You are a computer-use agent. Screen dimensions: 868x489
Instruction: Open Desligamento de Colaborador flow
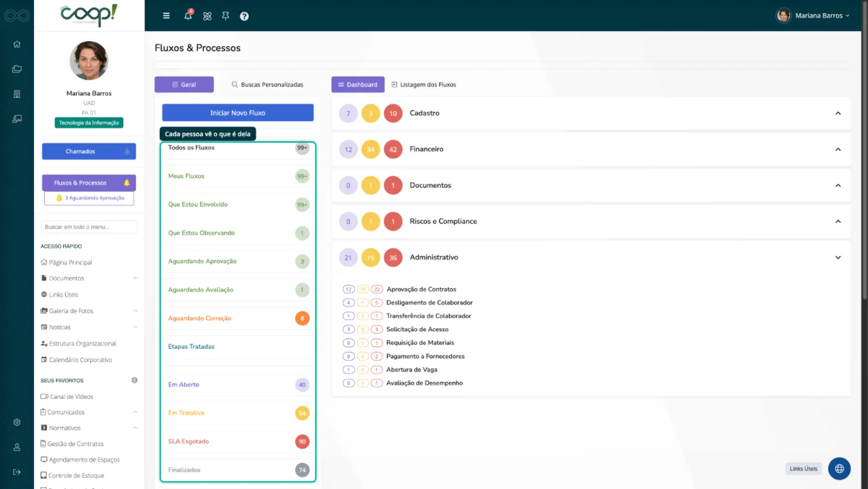coord(429,303)
